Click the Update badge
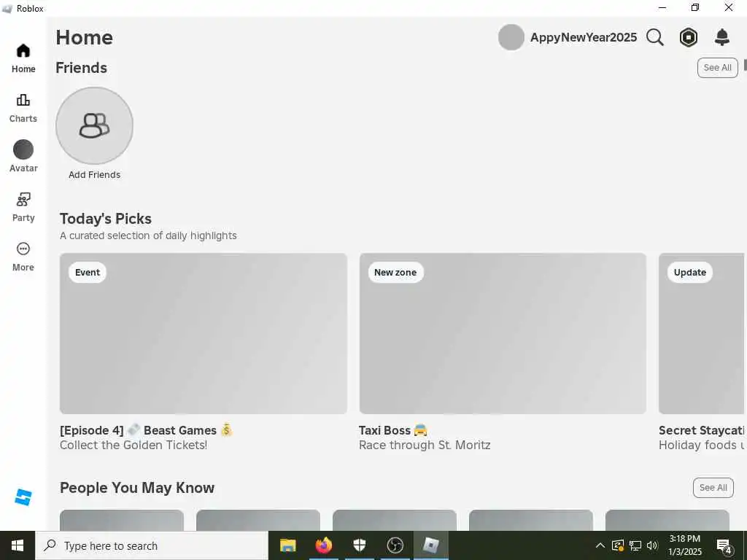Image resolution: width=747 pixels, height=560 pixels. [690, 273]
